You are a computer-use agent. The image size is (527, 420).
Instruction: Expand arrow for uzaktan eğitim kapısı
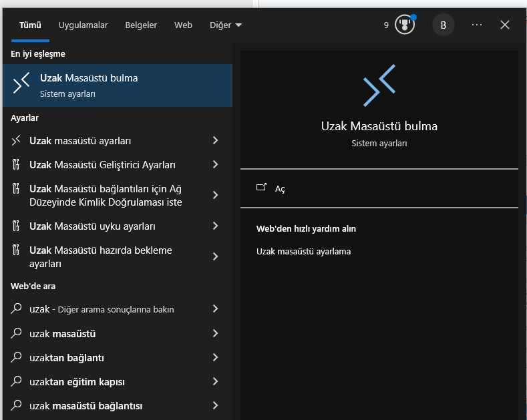215,382
